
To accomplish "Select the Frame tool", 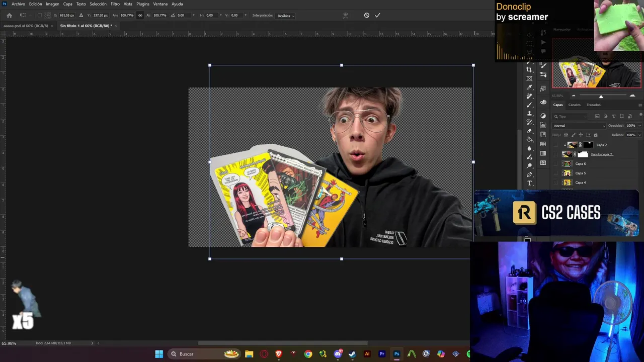I will [529, 78].
